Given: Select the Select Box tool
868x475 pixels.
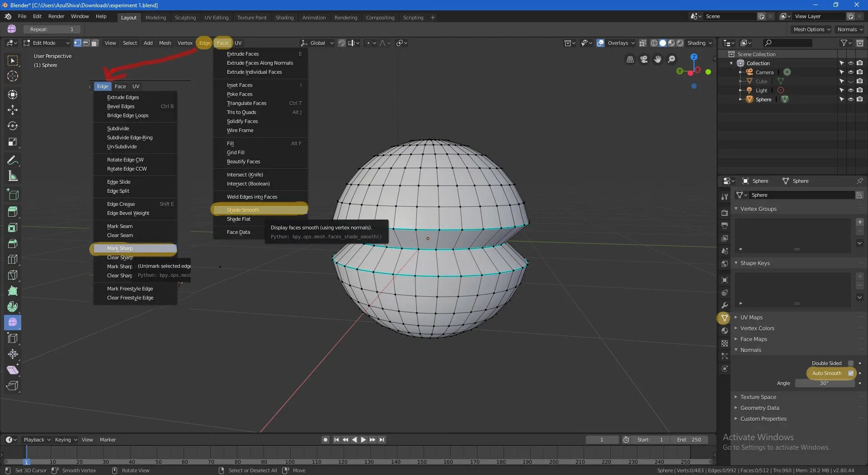Looking at the screenshot, I should point(13,60).
